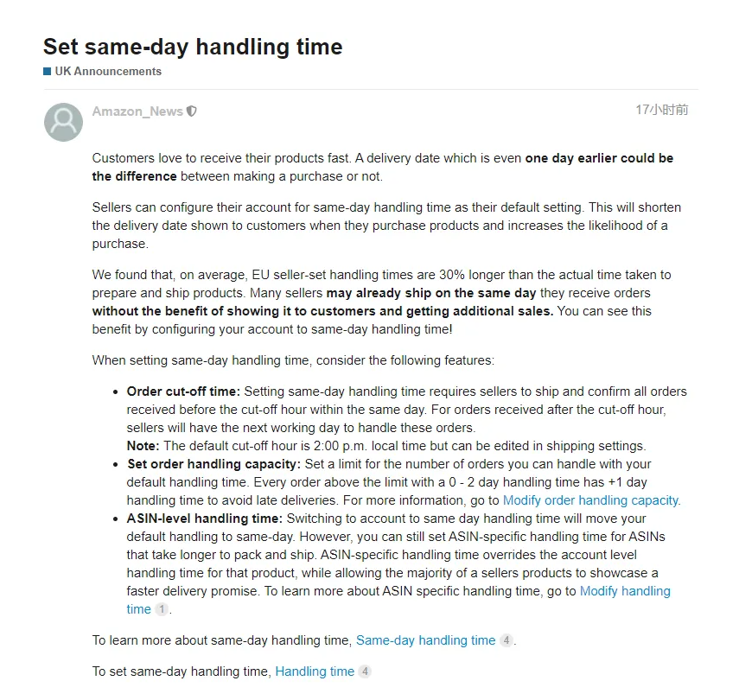Click the bold text 'may already ship on the same day'
The height and width of the screenshot is (700, 739).
tap(431, 293)
